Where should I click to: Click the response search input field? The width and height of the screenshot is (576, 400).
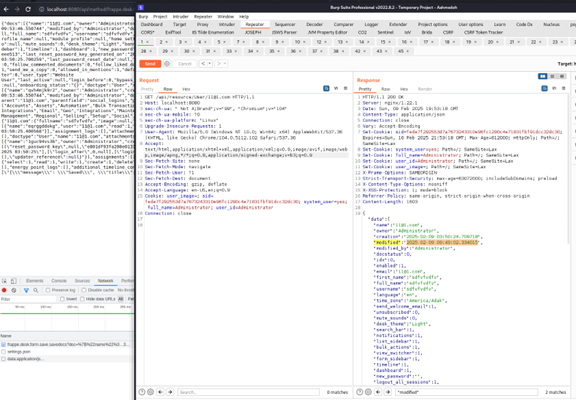click(x=467, y=392)
